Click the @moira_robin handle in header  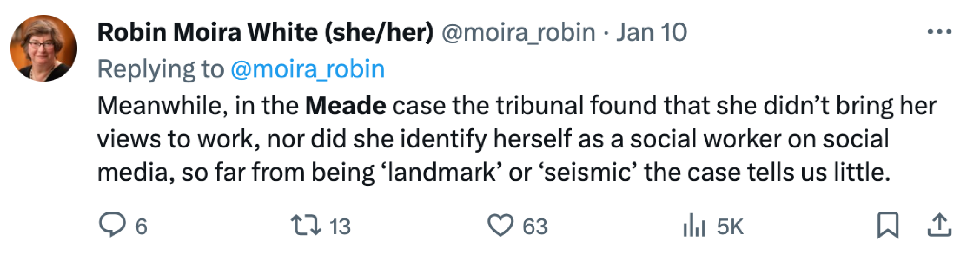(518, 32)
